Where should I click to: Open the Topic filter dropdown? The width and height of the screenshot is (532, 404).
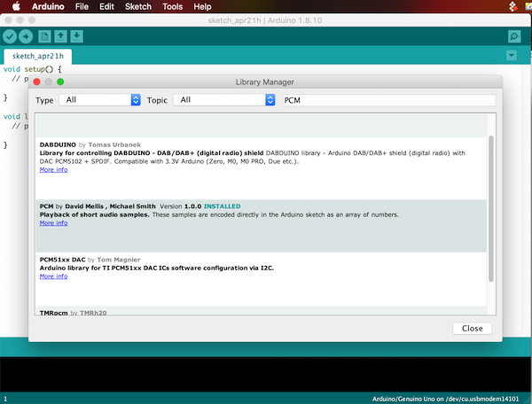click(224, 100)
